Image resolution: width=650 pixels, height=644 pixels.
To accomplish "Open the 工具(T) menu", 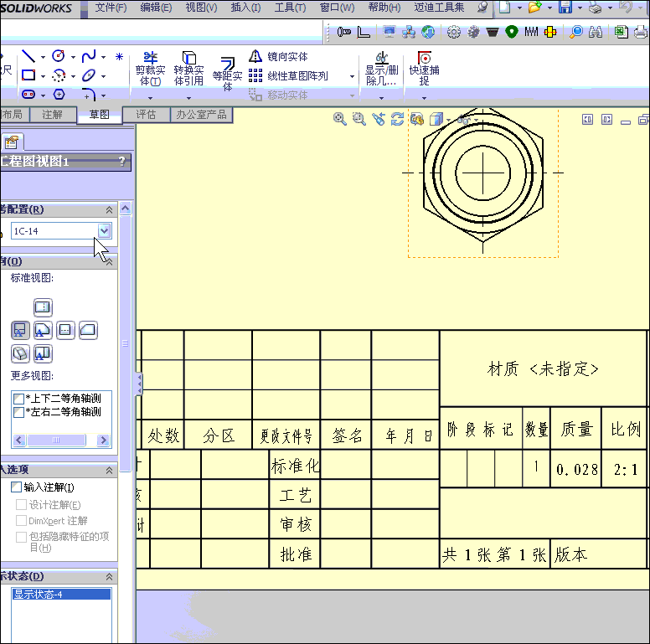I will (x=290, y=8).
